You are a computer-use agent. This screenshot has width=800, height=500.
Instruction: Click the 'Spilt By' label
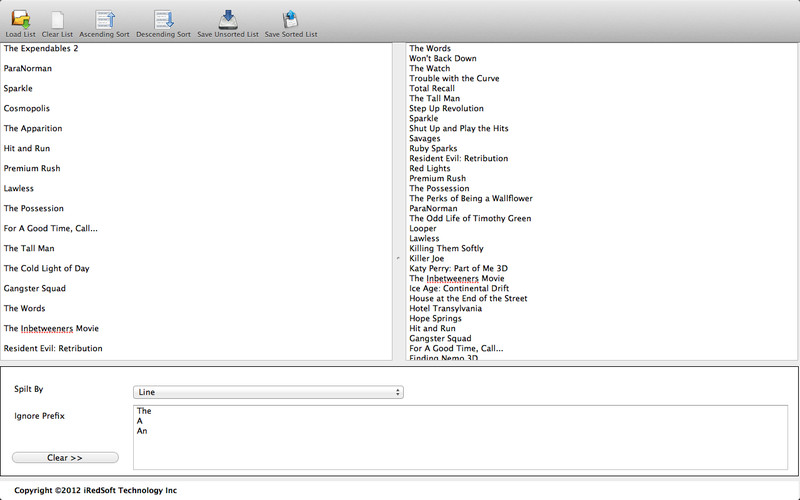pyautogui.click(x=29, y=389)
